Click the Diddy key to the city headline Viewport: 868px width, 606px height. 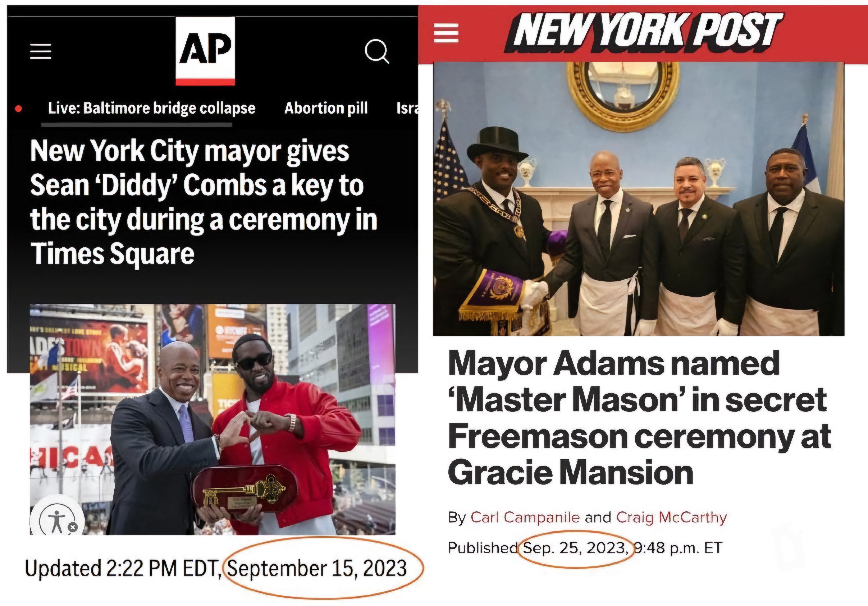pyautogui.click(x=204, y=202)
